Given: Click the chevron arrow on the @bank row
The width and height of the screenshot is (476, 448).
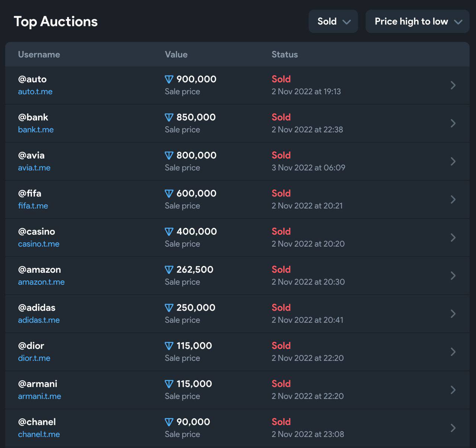Looking at the screenshot, I should pos(453,123).
